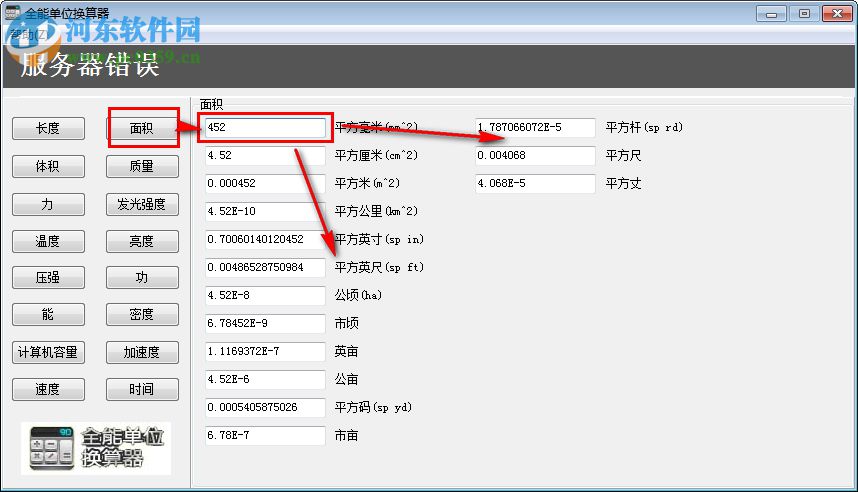Choose the 亮度 brightness category
This screenshot has width=858, height=492.
pos(142,241)
